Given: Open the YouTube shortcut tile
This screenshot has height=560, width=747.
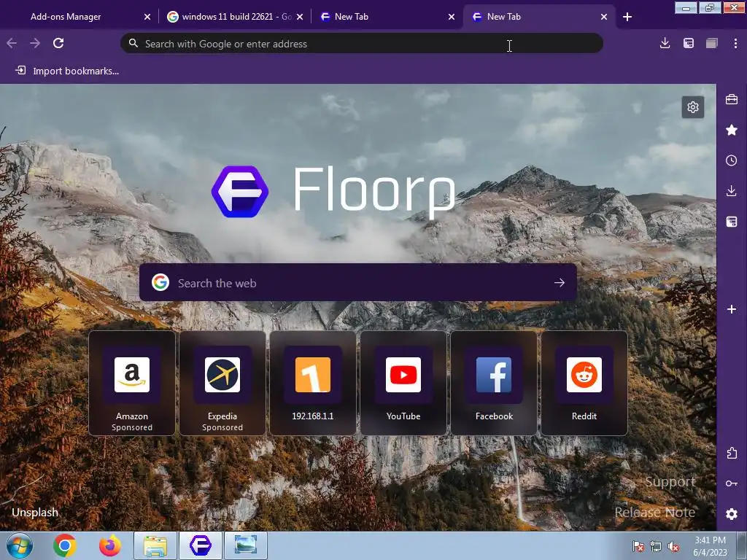Looking at the screenshot, I should click(403, 383).
